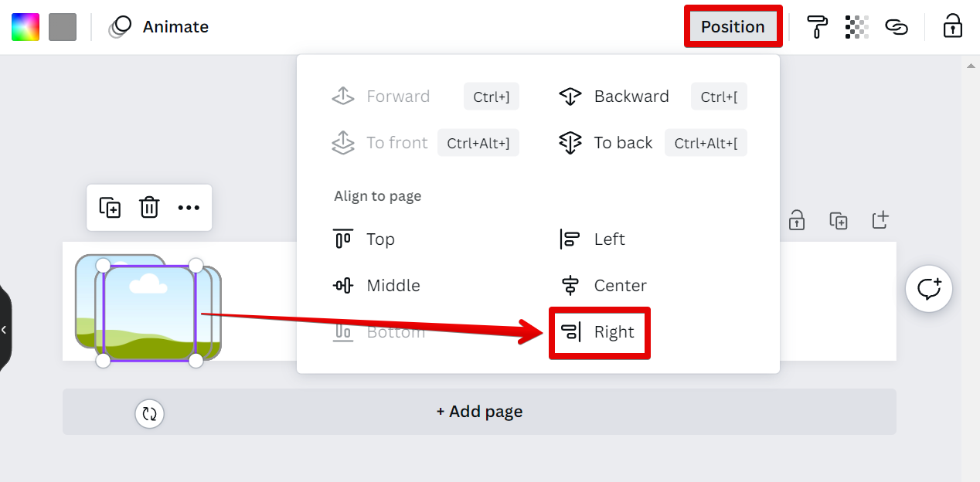Open the transparency checkerboard icon

(857, 27)
